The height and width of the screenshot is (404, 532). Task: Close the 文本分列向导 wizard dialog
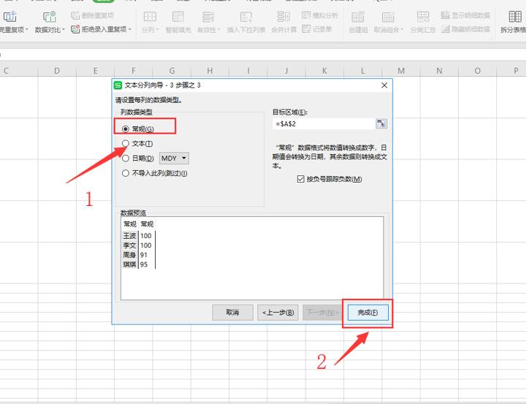pos(384,85)
